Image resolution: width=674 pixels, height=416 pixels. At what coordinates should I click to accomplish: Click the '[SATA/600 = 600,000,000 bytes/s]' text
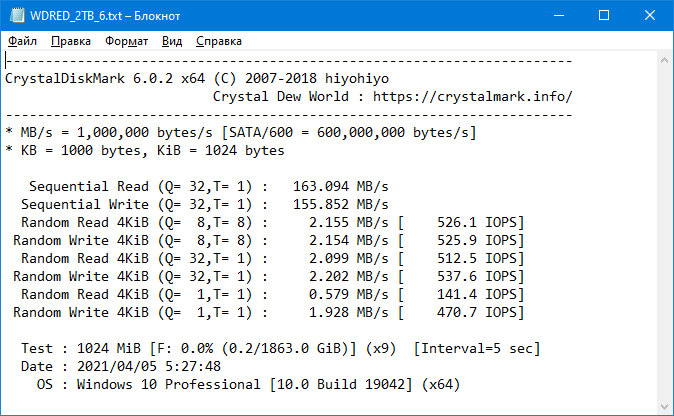click(x=349, y=133)
